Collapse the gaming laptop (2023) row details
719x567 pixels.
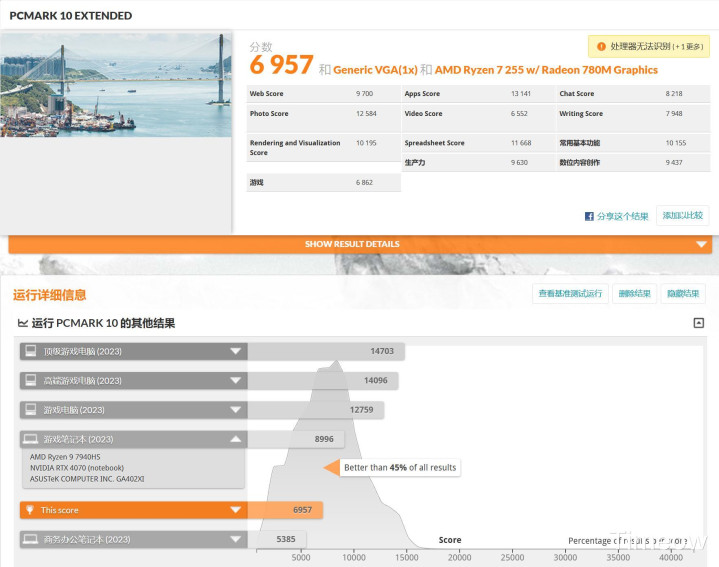click(x=236, y=439)
